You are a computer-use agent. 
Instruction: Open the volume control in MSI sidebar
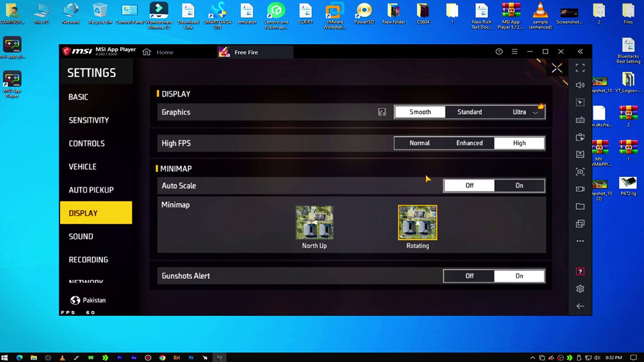tap(580, 85)
